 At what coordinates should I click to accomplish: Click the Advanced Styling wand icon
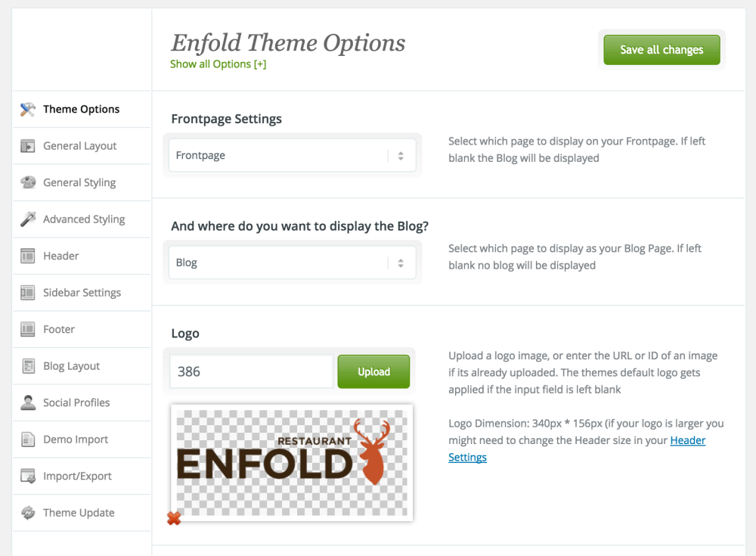[27, 219]
